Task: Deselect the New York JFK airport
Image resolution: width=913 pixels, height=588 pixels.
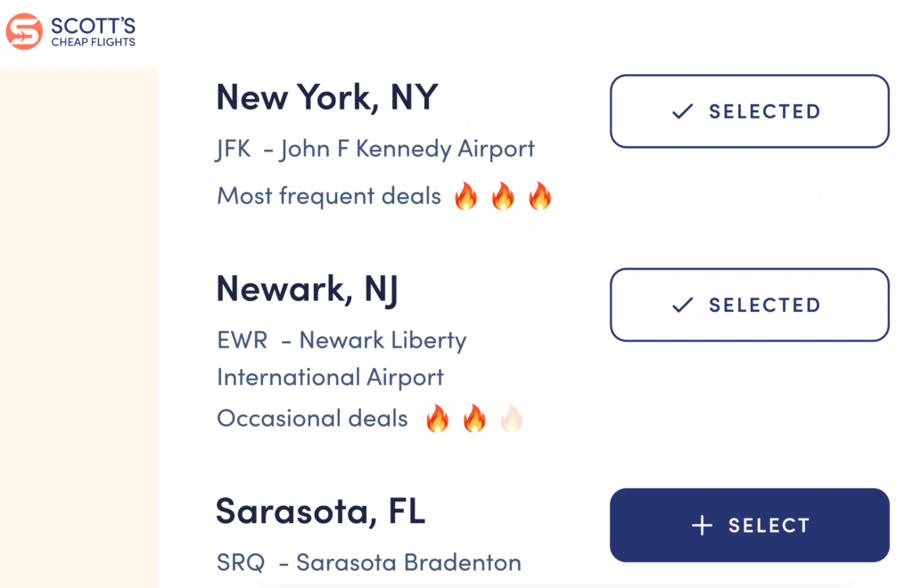Action: 749,111
